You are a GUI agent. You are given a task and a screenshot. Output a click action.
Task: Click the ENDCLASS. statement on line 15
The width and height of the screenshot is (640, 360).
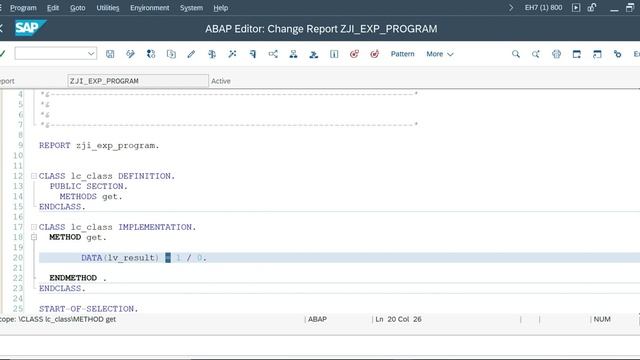(62, 207)
